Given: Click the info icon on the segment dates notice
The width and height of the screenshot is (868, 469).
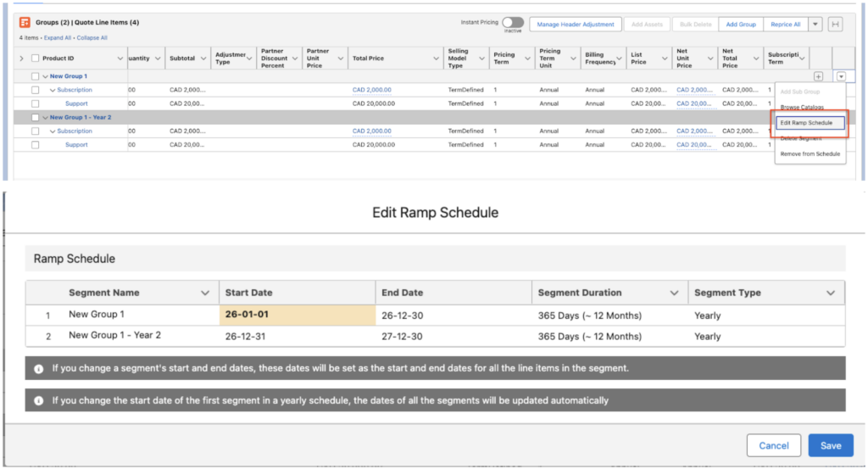Looking at the screenshot, I should (x=39, y=369).
